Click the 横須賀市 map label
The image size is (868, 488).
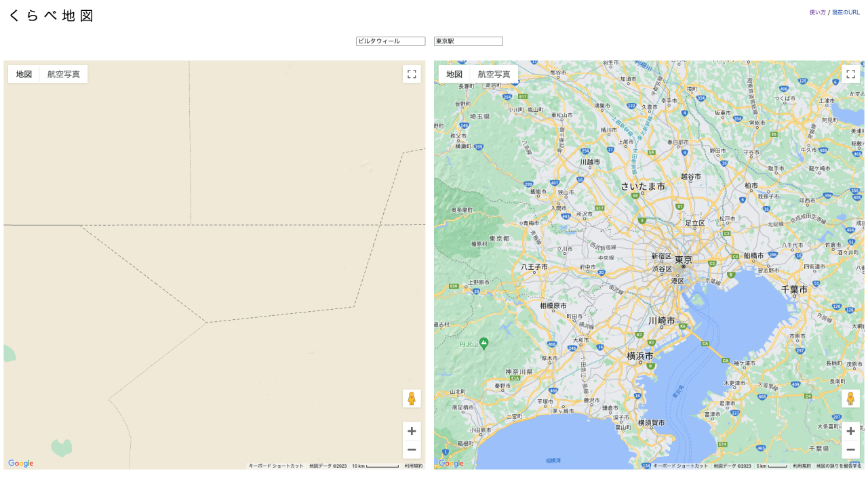tap(651, 422)
